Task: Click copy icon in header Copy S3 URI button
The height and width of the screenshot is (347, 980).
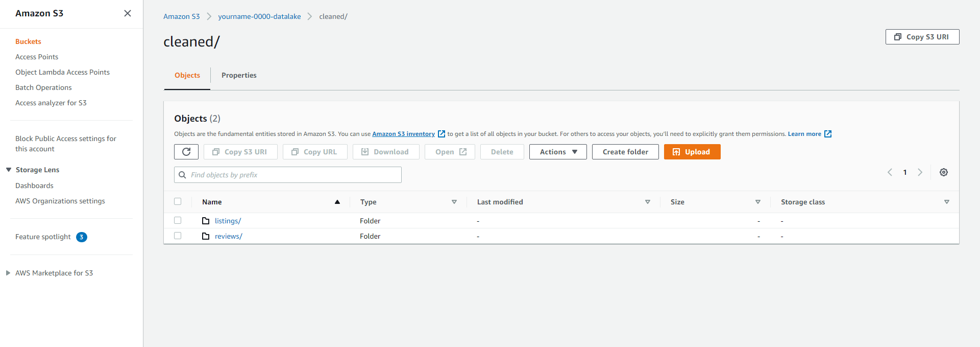Action: click(898, 37)
